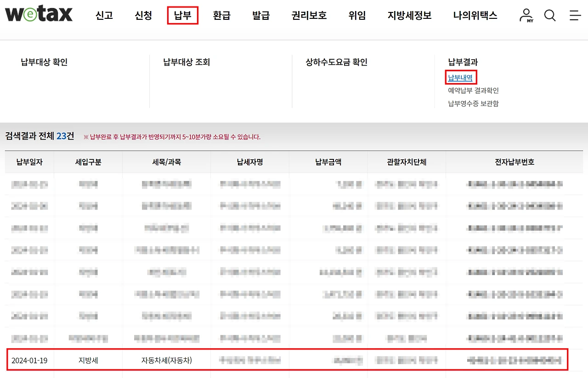This screenshot has width=588, height=378.
Task: Open the 상하수도요금 확인 link
Action: (x=337, y=62)
